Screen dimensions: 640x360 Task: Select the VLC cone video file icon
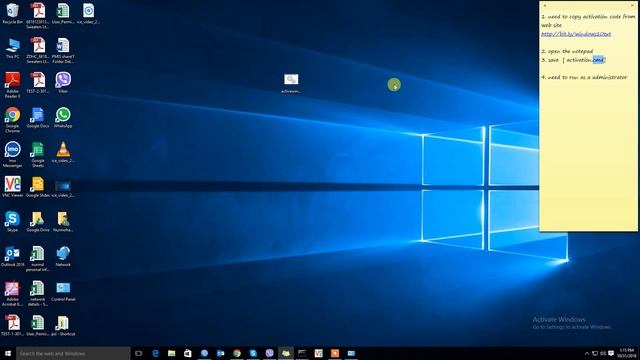pyautogui.click(x=63, y=152)
